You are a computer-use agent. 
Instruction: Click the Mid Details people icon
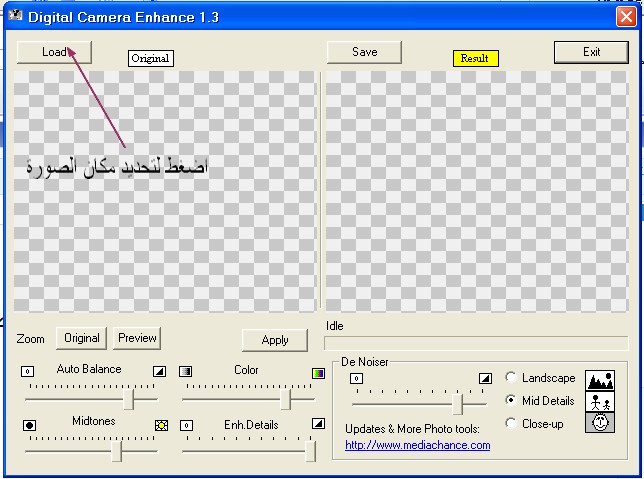600,402
